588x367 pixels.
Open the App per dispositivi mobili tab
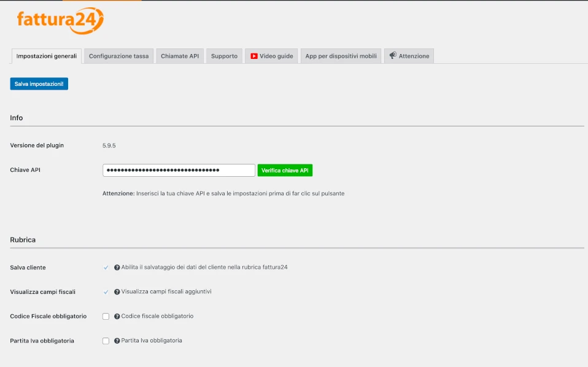pyautogui.click(x=341, y=56)
